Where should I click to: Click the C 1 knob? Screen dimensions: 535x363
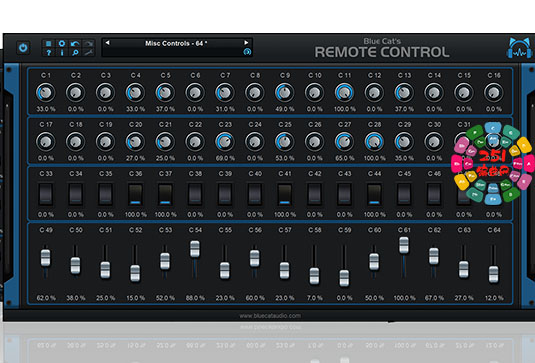tap(46, 92)
